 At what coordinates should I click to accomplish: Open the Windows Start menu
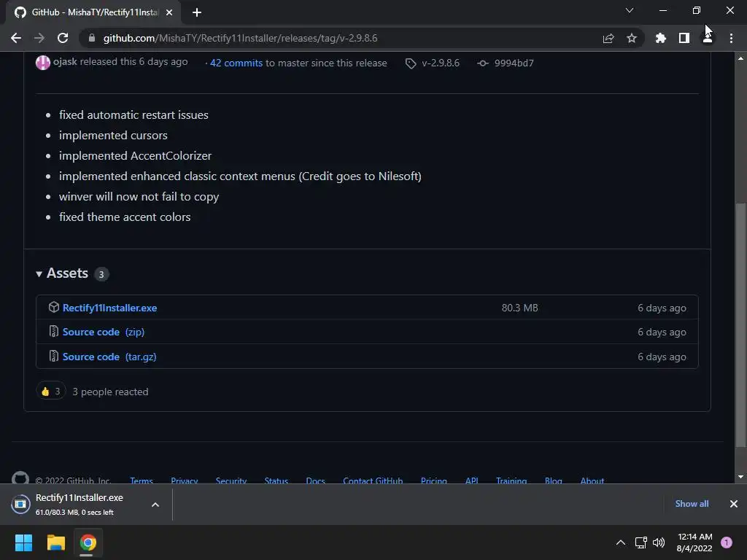pos(23,542)
